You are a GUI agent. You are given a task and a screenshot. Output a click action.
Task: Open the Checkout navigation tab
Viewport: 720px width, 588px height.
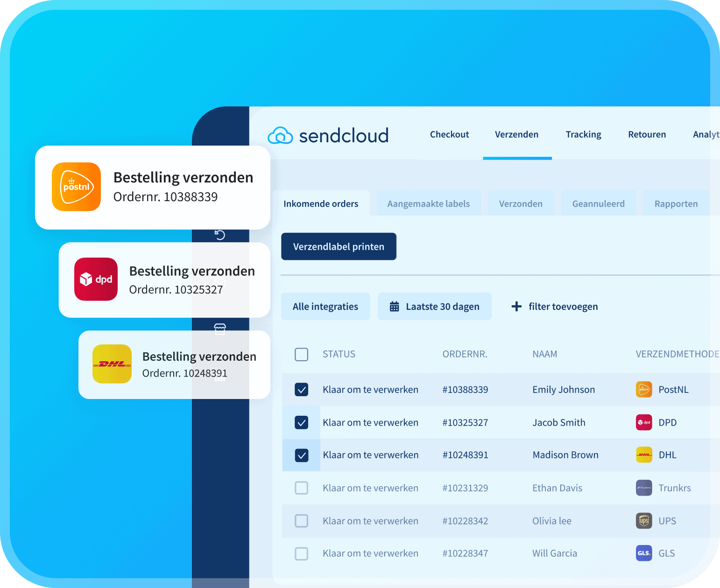[x=449, y=134]
